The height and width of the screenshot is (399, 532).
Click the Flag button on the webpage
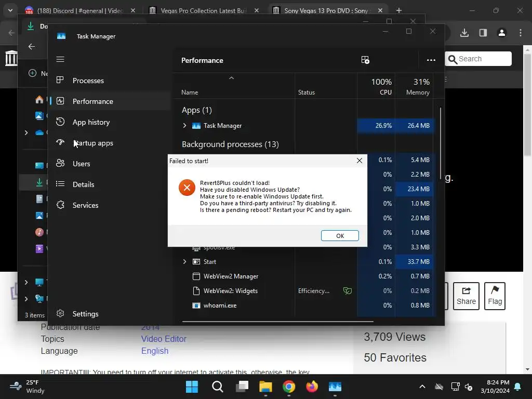pos(495,296)
